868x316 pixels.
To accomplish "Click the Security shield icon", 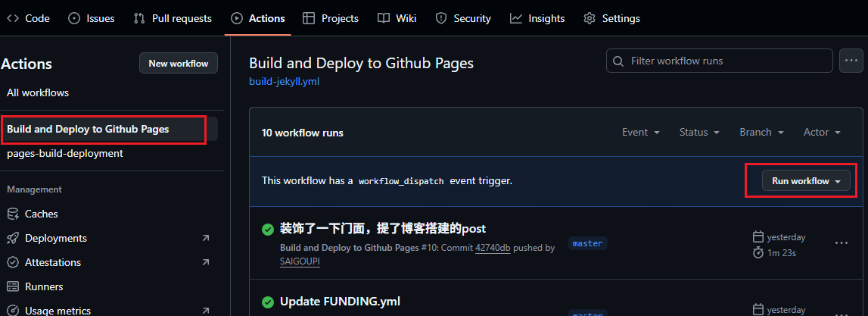I will pos(441,18).
